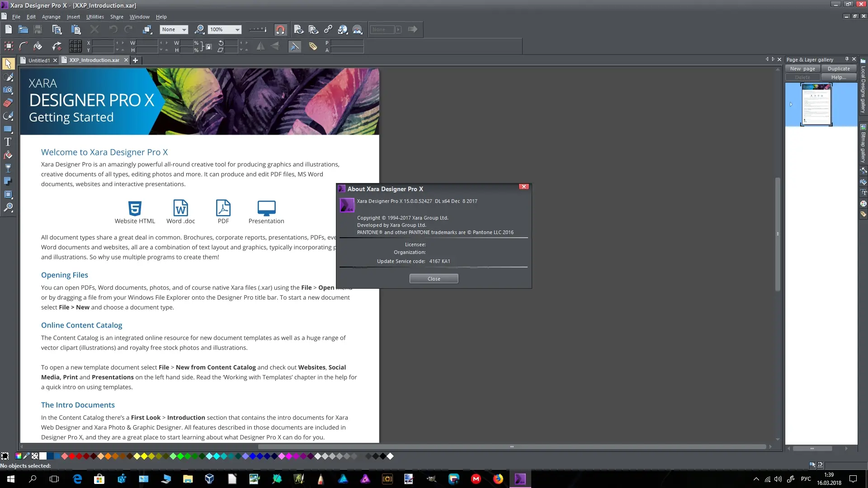The image size is (868, 488).
Task: Click the New page button
Action: (x=802, y=69)
